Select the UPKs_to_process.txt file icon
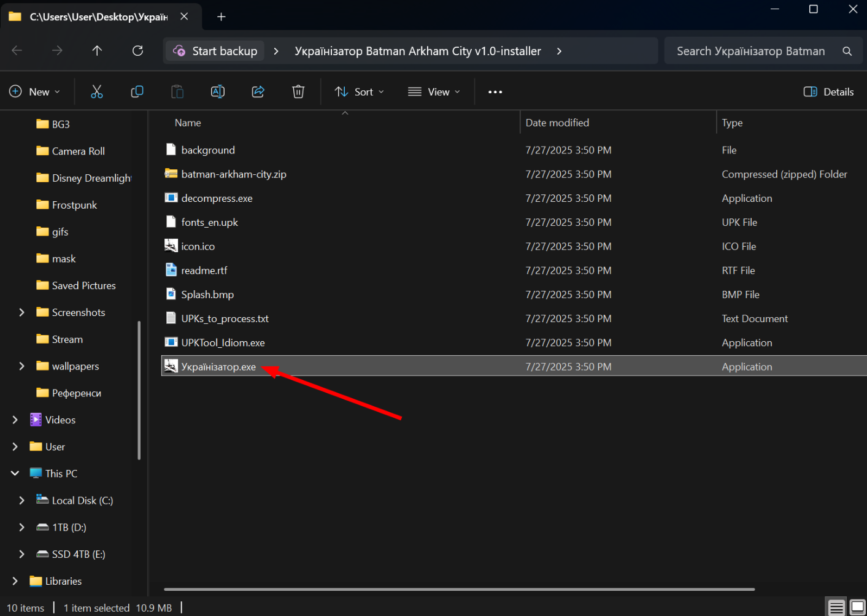 click(171, 318)
